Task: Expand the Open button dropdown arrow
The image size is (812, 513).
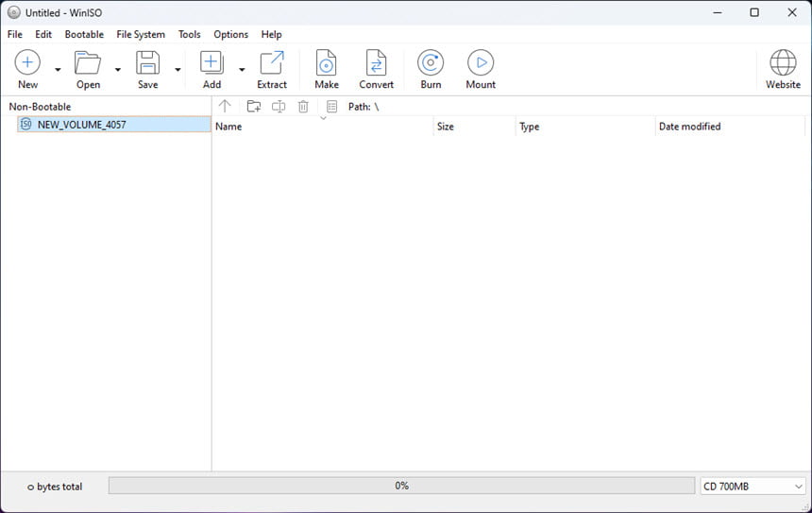Action: point(118,69)
